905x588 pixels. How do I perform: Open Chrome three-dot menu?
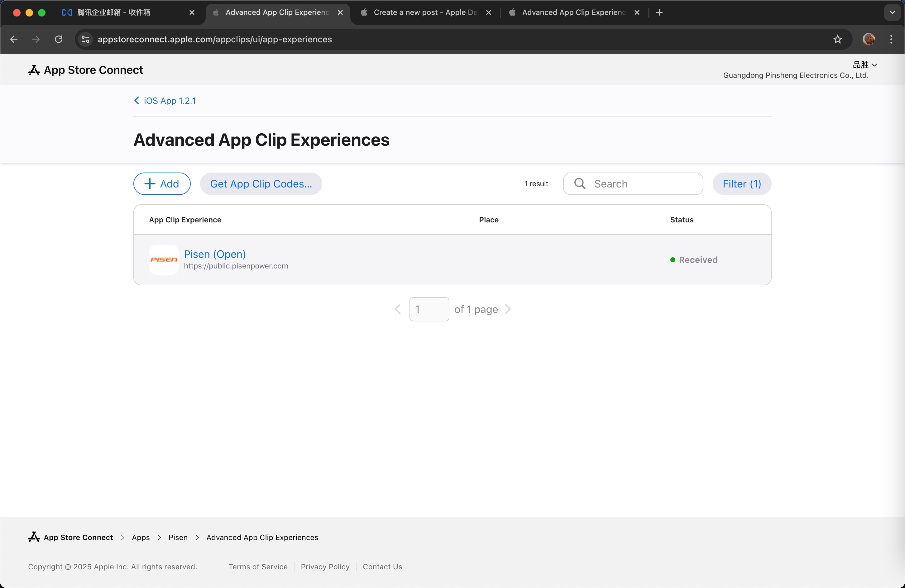click(891, 39)
